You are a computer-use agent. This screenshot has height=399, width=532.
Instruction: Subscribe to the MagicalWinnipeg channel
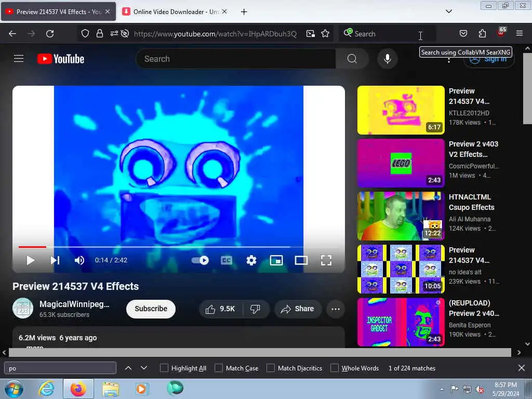(x=151, y=309)
